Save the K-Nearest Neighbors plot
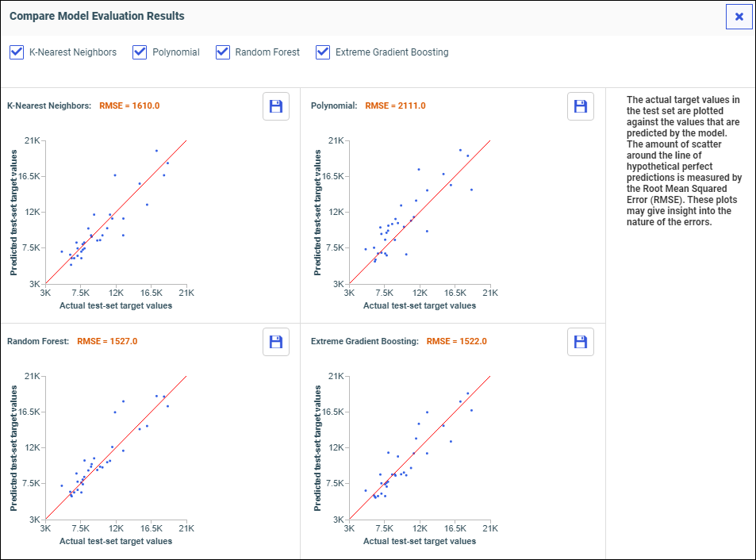 pyautogui.click(x=276, y=106)
